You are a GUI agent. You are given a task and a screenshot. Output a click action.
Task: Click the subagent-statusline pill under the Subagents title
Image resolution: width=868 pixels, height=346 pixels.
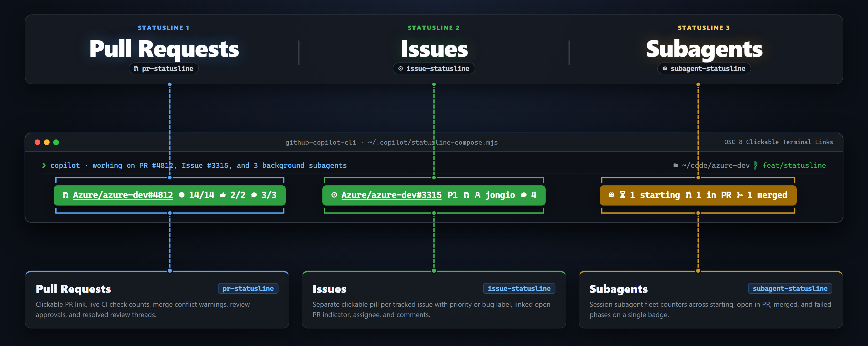click(x=704, y=68)
